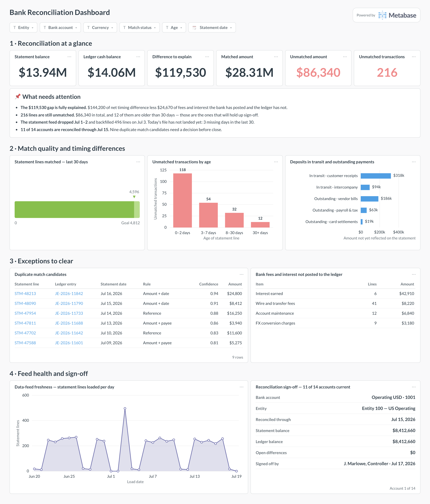This screenshot has width=430, height=504.
Task: Click the In transit customer receipts bar
Action: coord(376,176)
